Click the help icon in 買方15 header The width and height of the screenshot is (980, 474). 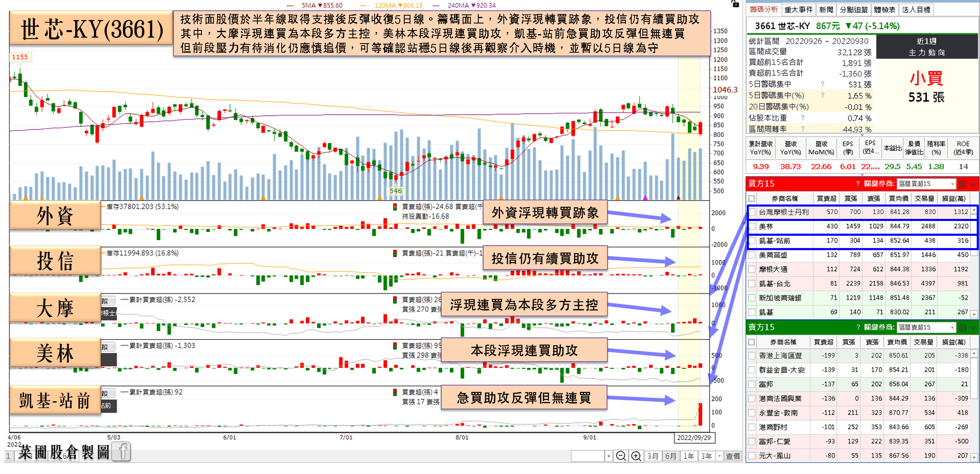coord(858,184)
